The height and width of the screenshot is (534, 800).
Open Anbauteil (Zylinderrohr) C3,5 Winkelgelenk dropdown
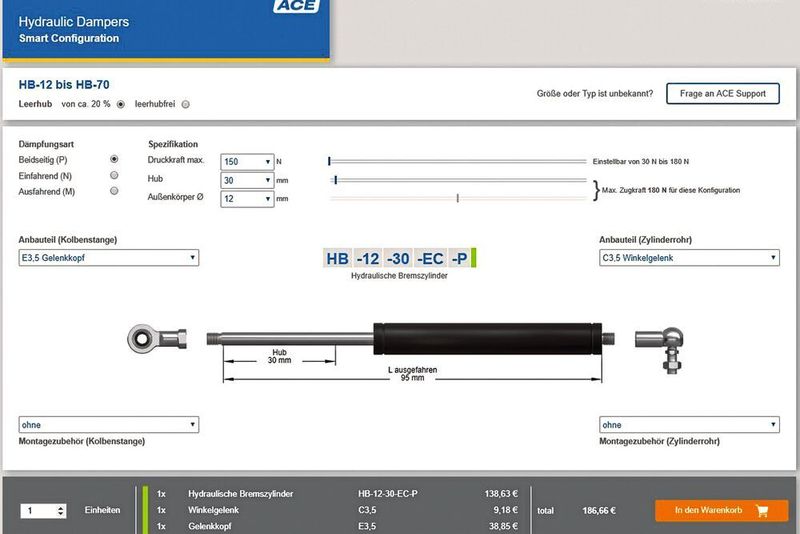click(689, 258)
